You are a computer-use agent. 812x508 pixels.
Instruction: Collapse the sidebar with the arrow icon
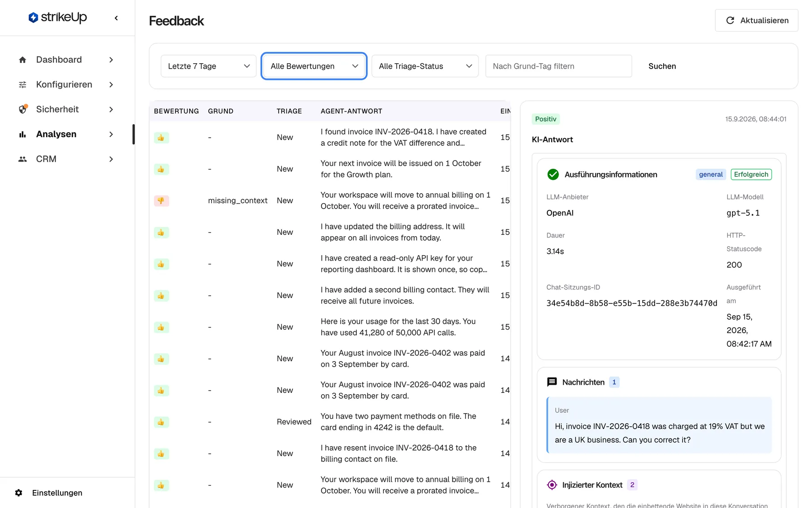point(116,18)
